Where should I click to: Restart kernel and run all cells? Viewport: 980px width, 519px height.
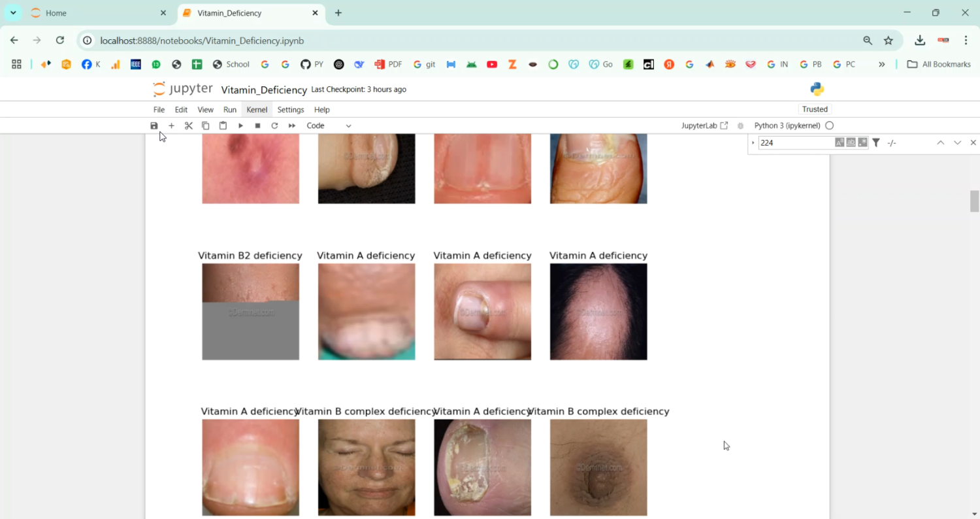(291, 125)
